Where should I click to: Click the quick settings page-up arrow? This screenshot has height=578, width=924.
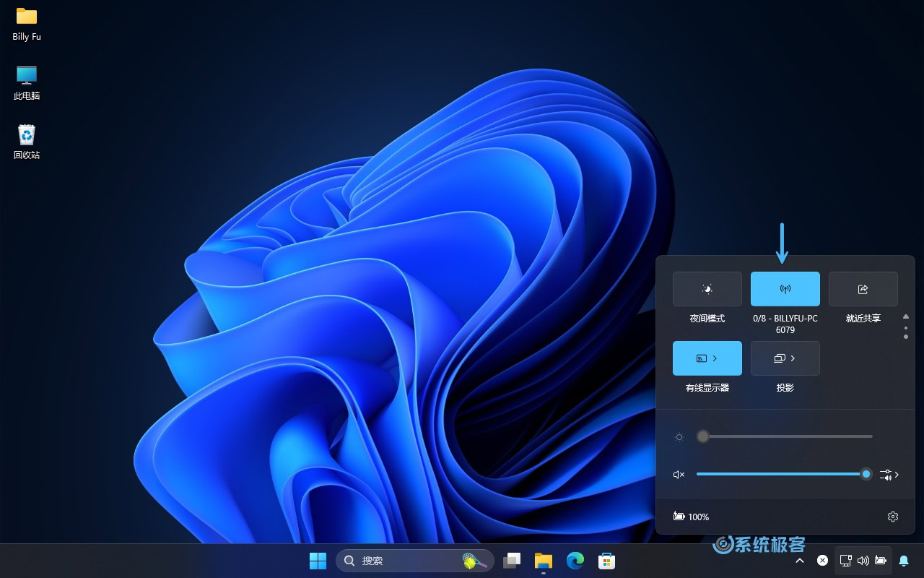[906, 317]
